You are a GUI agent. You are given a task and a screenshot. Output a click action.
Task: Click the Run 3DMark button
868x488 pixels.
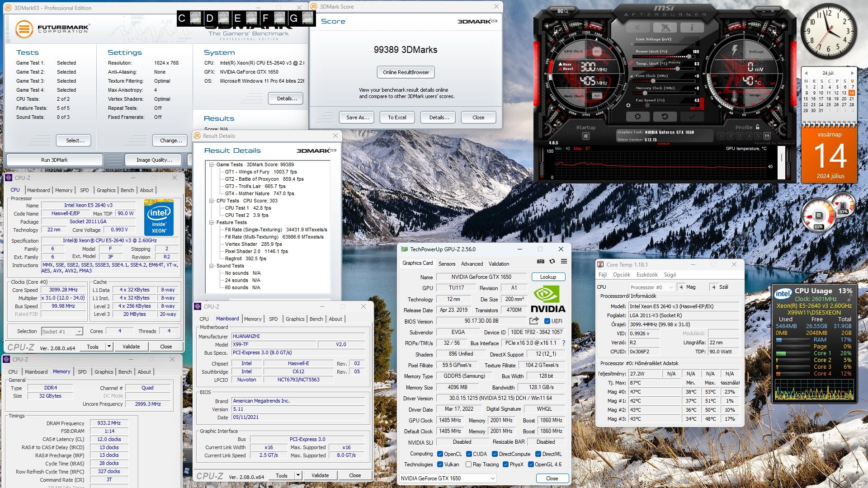point(54,160)
